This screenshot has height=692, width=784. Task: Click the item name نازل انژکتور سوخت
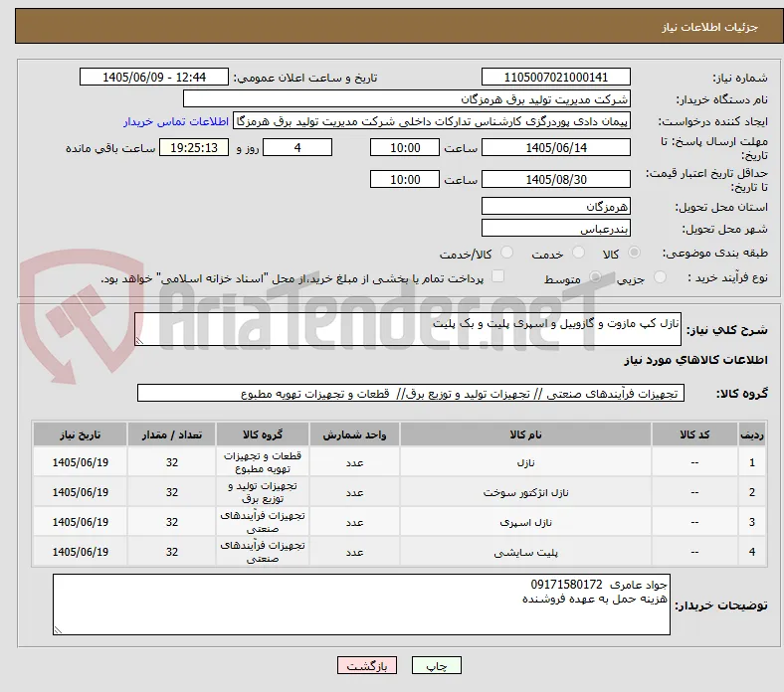coord(525,492)
